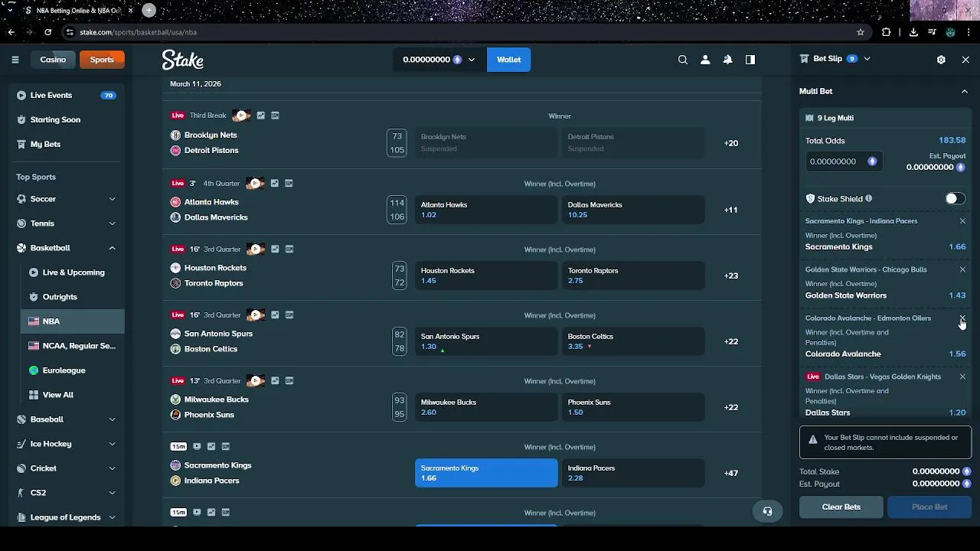
Task: Expand the Tennis sidebar category
Action: (112, 223)
